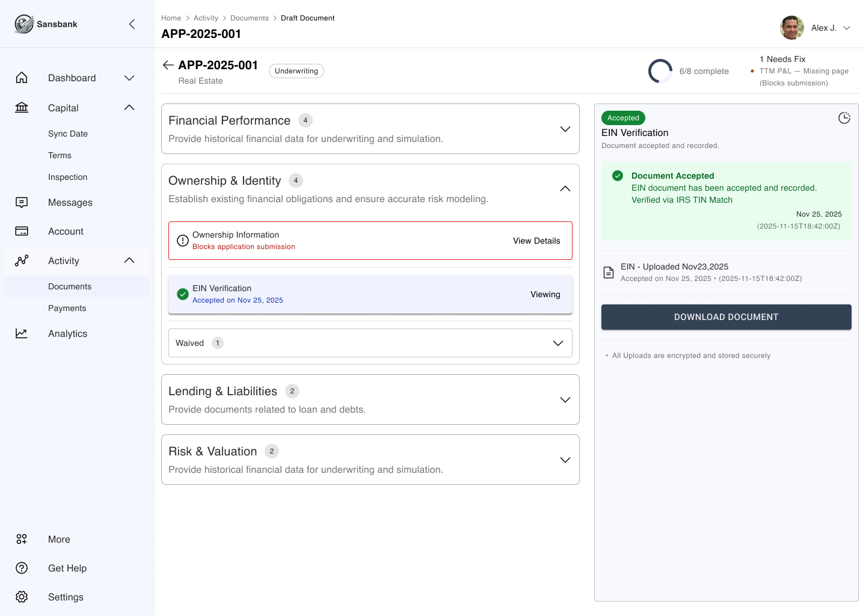Open Settings via the gear icon

(x=22, y=597)
